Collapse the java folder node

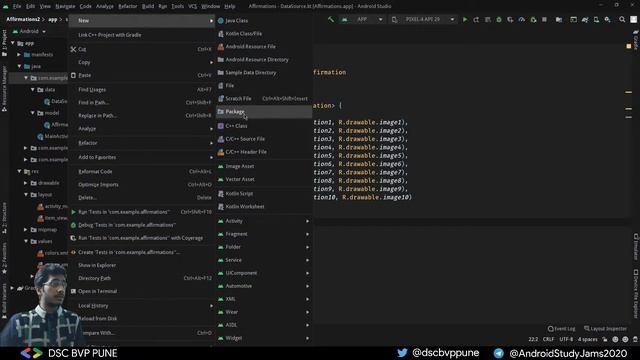click(19, 66)
